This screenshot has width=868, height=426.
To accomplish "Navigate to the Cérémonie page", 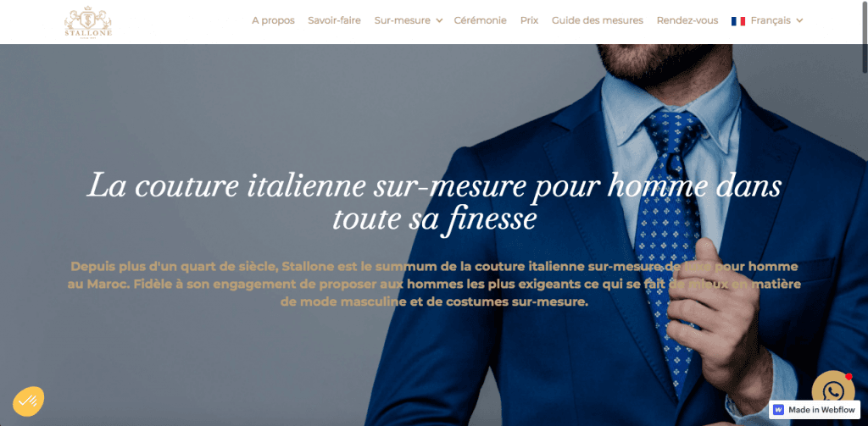I will (x=480, y=20).
